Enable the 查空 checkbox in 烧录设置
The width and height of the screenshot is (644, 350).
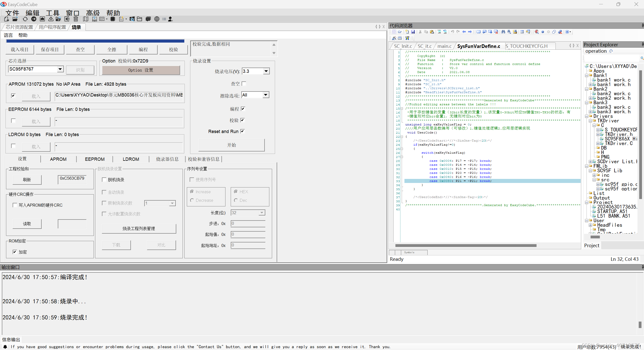click(x=244, y=84)
